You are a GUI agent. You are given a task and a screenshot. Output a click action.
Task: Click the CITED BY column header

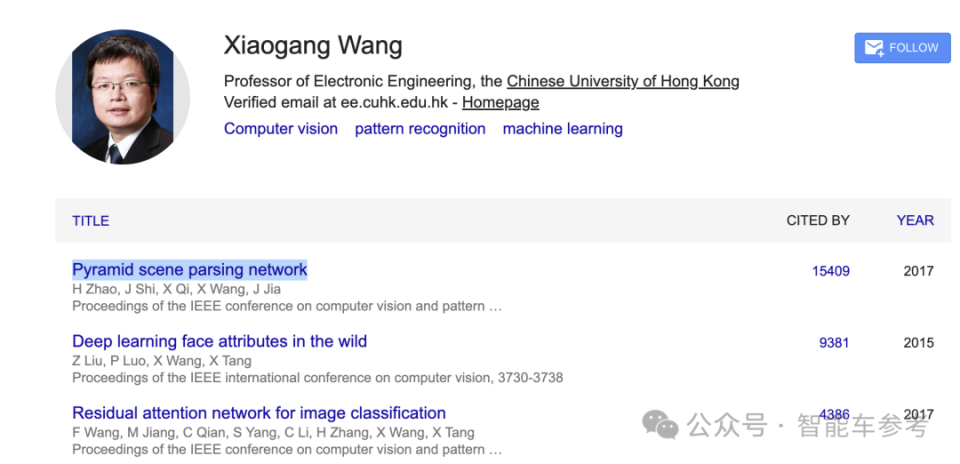click(818, 220)
